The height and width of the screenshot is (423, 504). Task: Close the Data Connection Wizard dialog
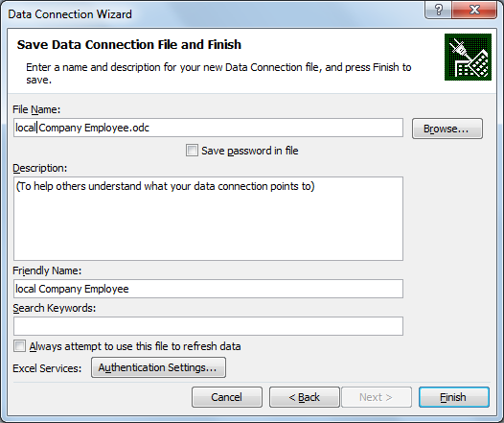click(474, 10)
